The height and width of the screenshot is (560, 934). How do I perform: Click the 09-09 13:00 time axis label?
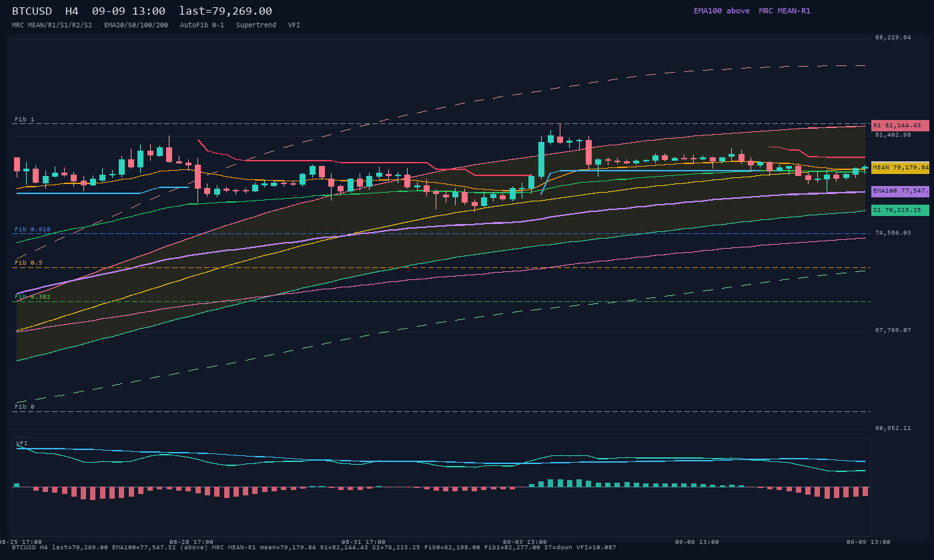[869, 542]
